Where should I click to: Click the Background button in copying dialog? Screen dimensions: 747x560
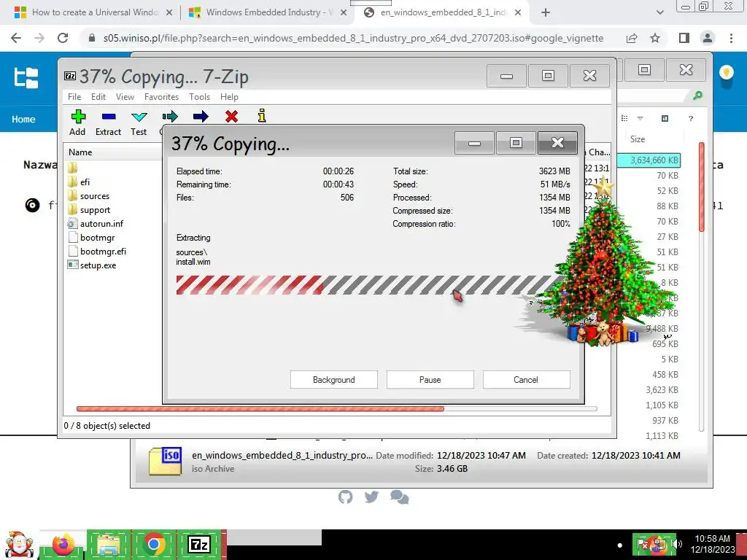click(x=334, y=379)
